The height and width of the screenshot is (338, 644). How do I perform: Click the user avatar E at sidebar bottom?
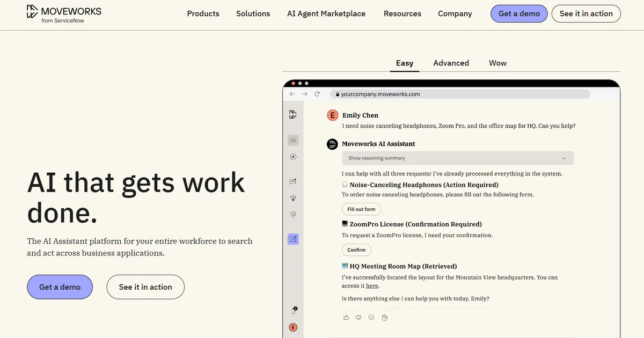pyautogui.click(x=293, y=327)
